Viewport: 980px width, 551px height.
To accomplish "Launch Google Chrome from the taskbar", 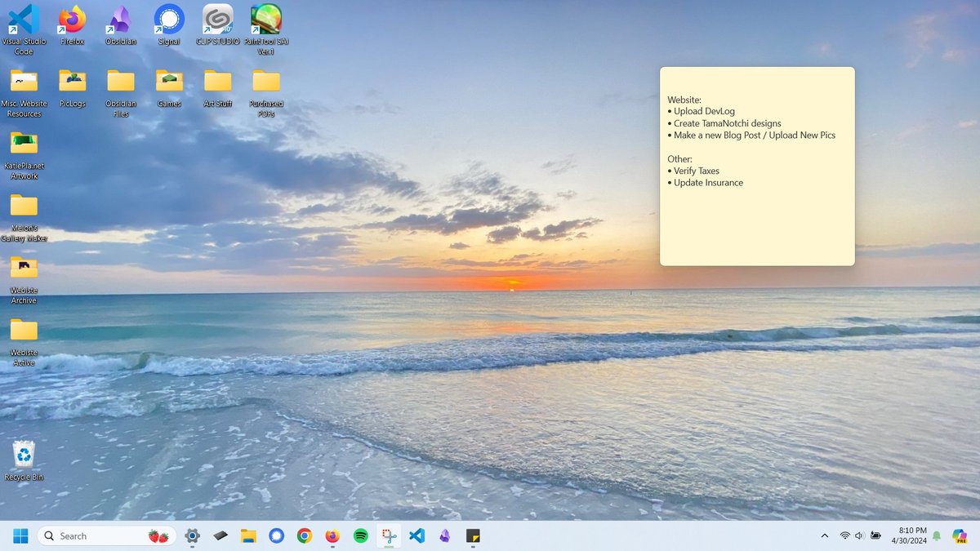I will click(304, 536).
